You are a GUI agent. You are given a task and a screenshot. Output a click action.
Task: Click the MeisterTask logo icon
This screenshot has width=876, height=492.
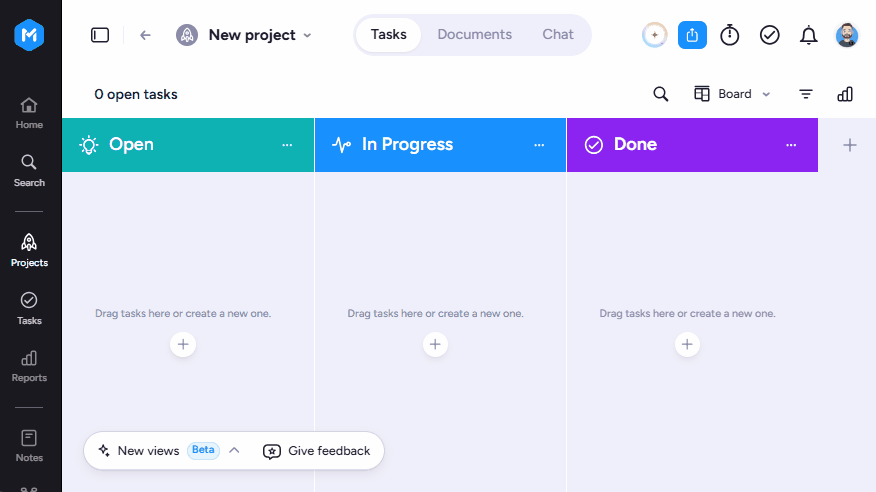click(x=29, y=35)
